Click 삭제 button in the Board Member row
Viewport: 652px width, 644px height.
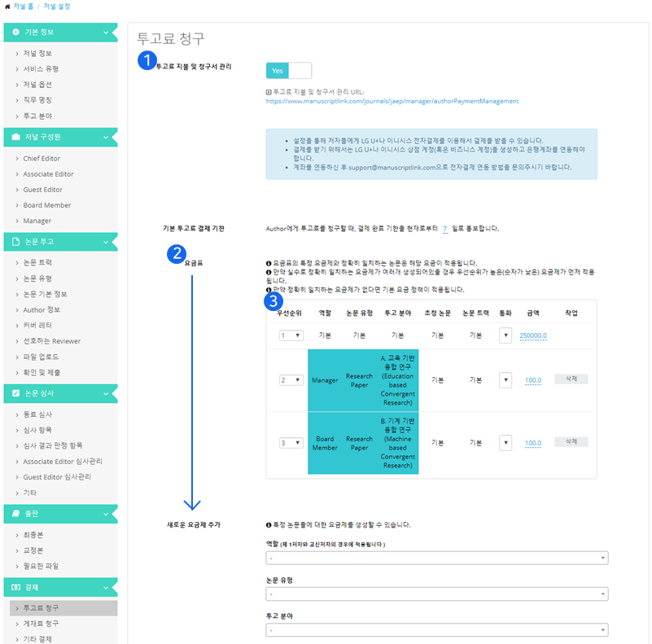pos(571,442)
